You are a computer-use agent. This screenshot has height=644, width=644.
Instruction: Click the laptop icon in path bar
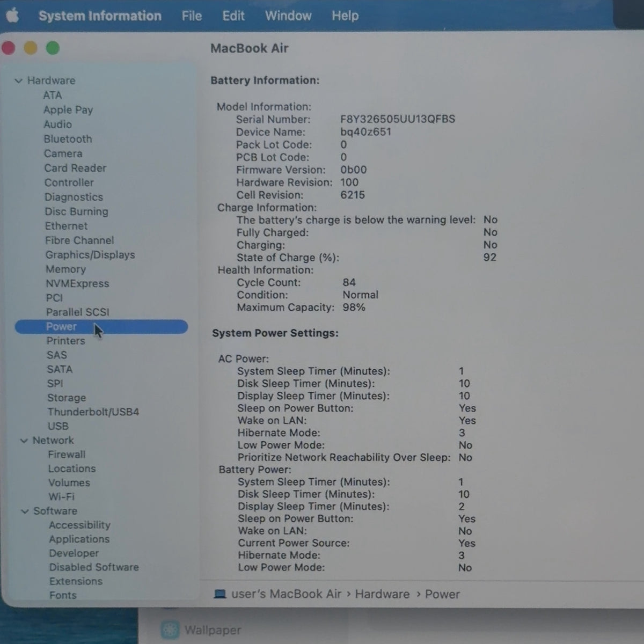[220, 594]
